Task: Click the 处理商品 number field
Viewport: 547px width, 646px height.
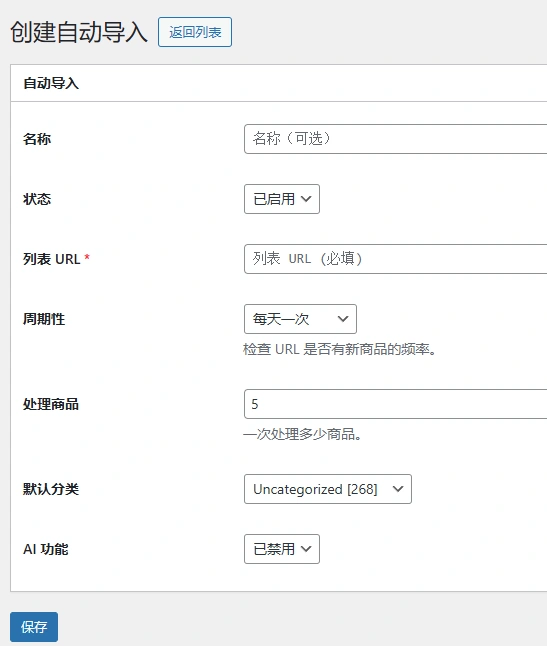Action: pyautogui.click(x=395, y=404)
